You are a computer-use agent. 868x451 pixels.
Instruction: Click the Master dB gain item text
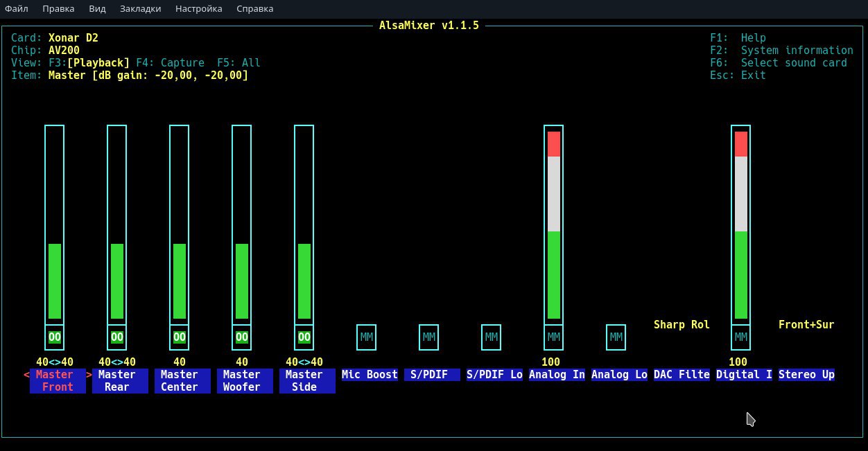148,76
